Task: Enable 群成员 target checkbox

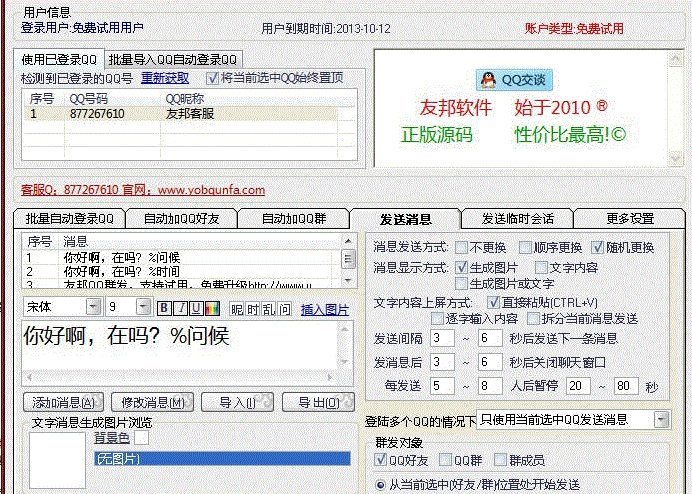Action: [500, 460]
